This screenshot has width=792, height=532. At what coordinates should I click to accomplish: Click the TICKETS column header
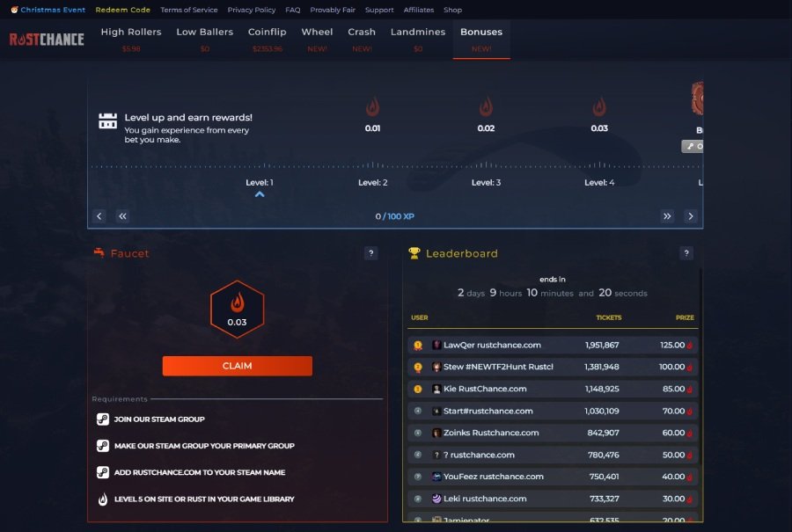tap(609, 317)
